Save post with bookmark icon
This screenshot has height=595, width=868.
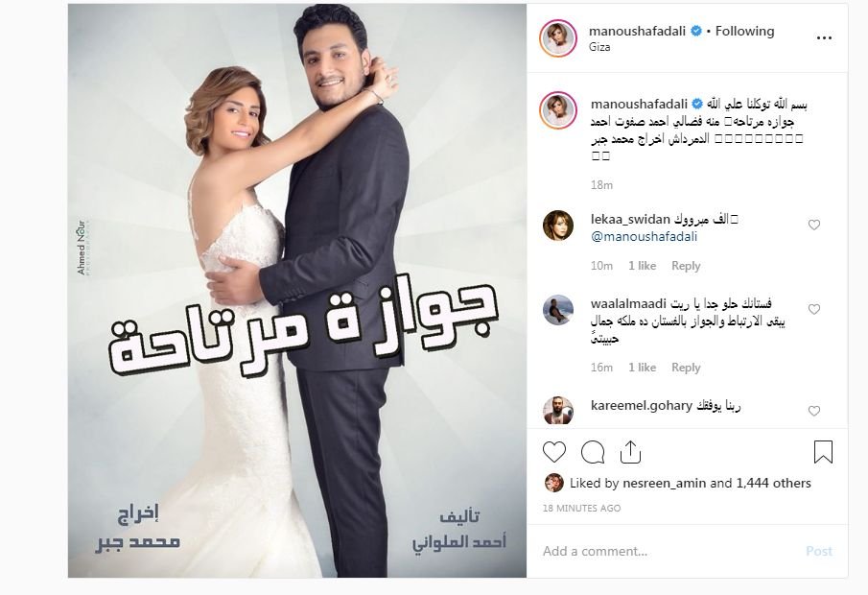tap(823, 452)
